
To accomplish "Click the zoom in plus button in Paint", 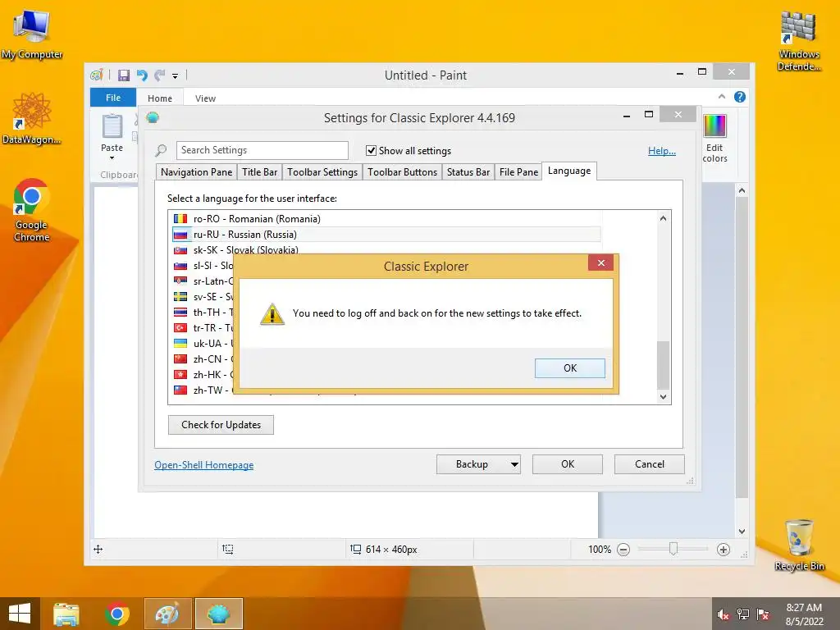I will (x=724, y=550).
